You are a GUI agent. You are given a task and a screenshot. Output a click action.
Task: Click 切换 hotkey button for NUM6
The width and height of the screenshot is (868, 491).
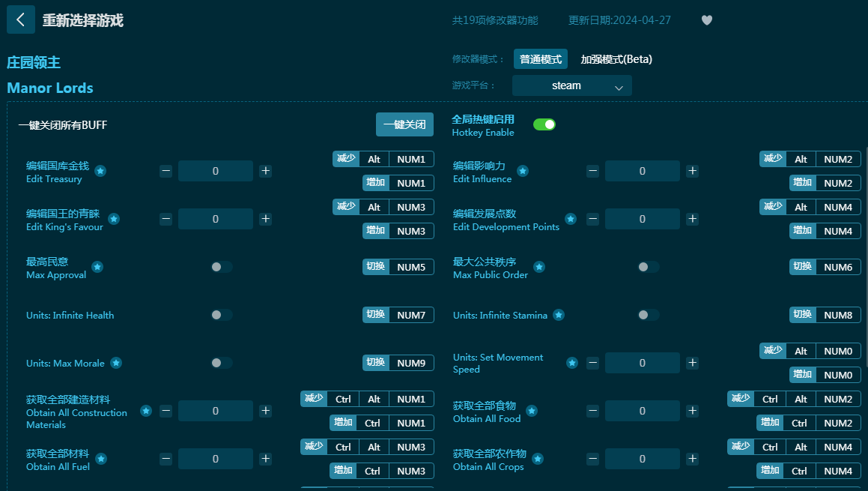click(x=803, y=267)
